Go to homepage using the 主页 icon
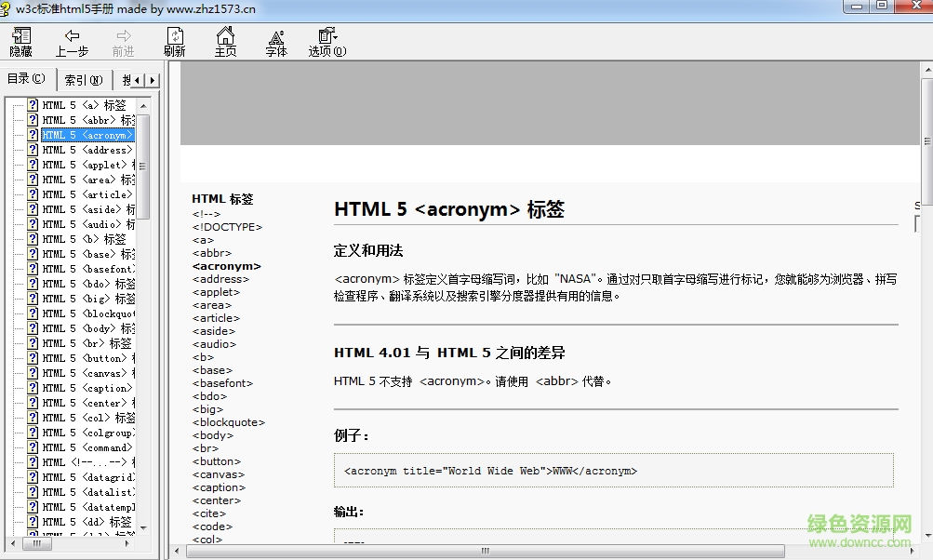Screen dimensions: 933x560 [x=225, y=41]
